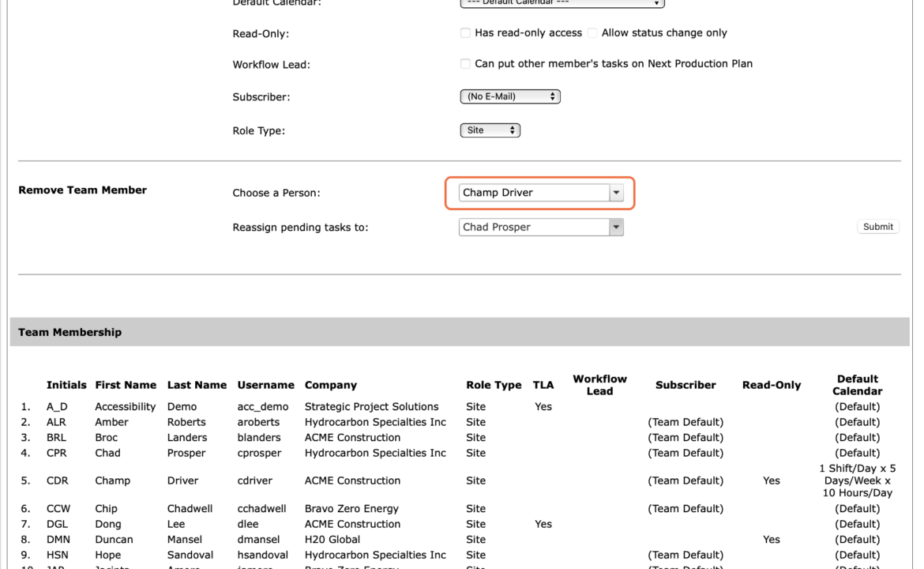The width and height of the screenshot is (924, 569).
Task: Click username 'dlee'
Action: pos(248,524)
